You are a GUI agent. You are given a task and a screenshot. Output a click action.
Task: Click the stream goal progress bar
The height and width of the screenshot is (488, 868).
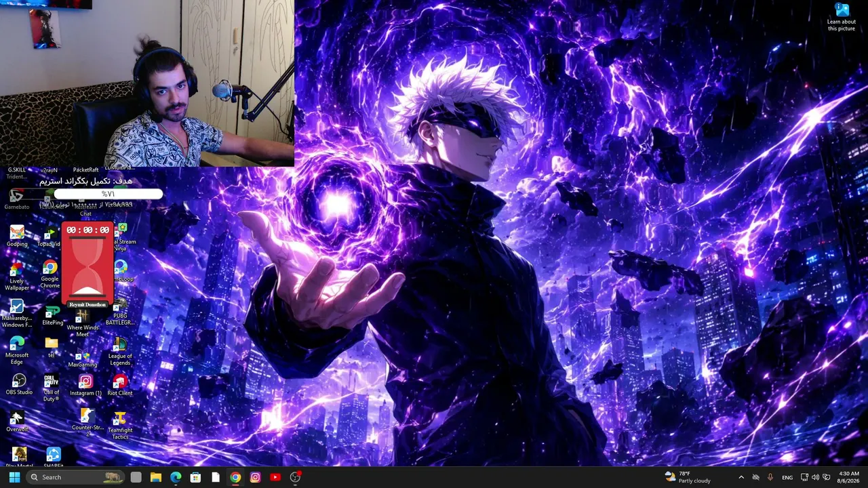[108, 194]
